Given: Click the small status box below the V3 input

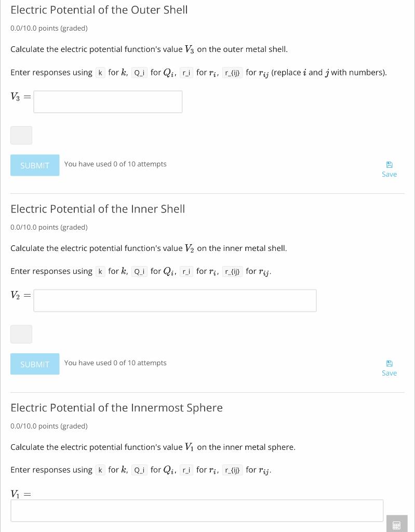Looking at the screenshot, I should [21, 135].
